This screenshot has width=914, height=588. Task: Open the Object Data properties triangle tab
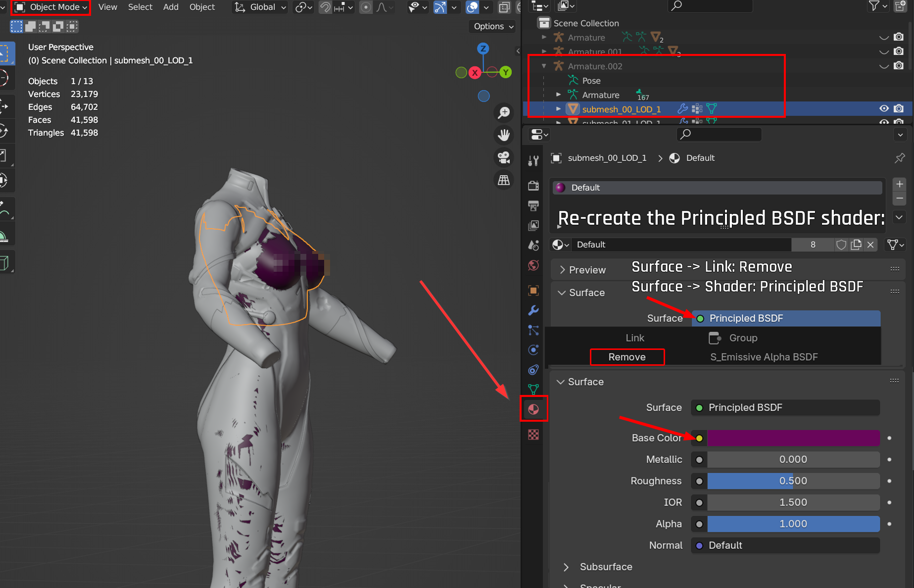point(533,390)
